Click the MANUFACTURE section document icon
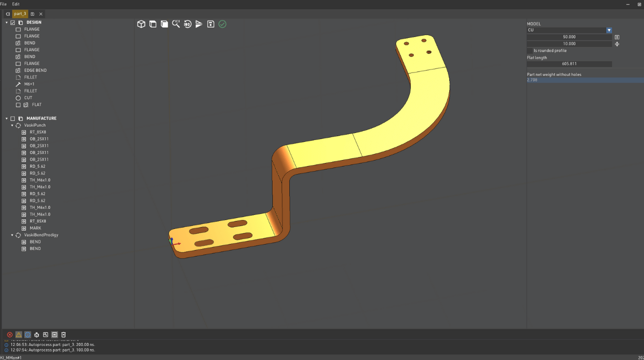The image size is (644, 360). [20, 118]
